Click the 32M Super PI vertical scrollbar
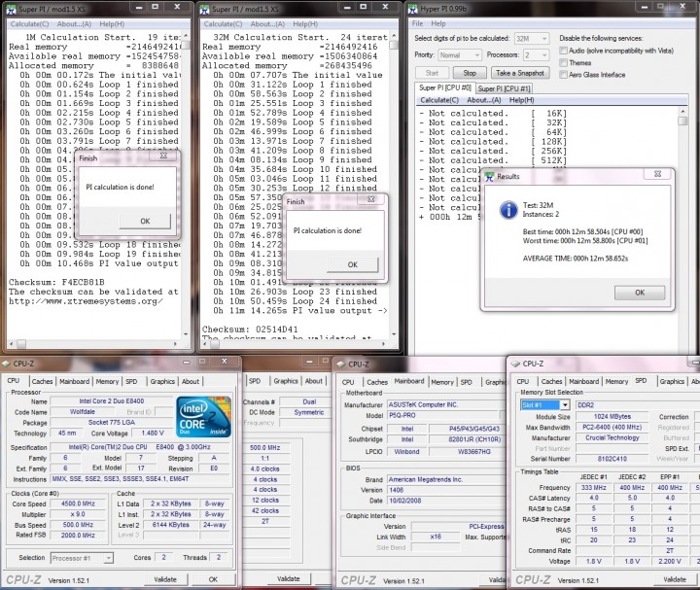Viewport: 700px width, 590px height. 394,185
